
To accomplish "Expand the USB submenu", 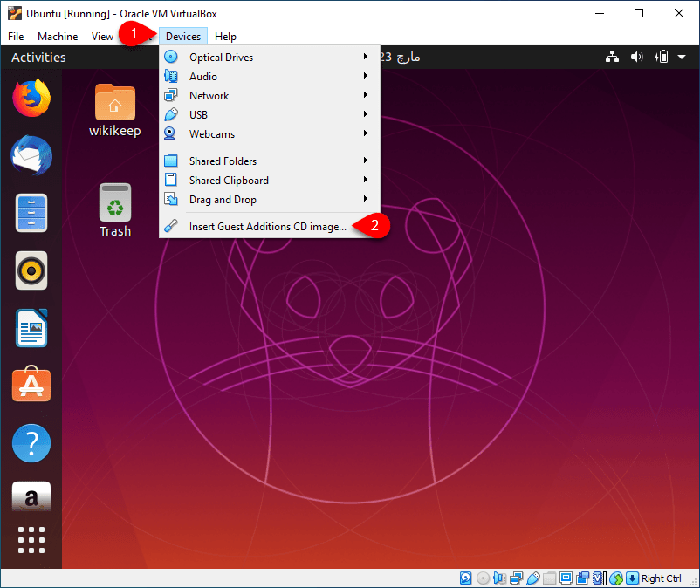I will pyautogui.click(x=270, y=114).
